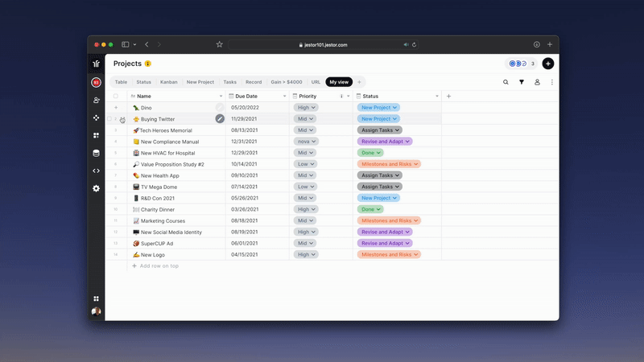
Task: Click the person icon in view toolbar
Action: pyautogui.click(x=537, y=82)
